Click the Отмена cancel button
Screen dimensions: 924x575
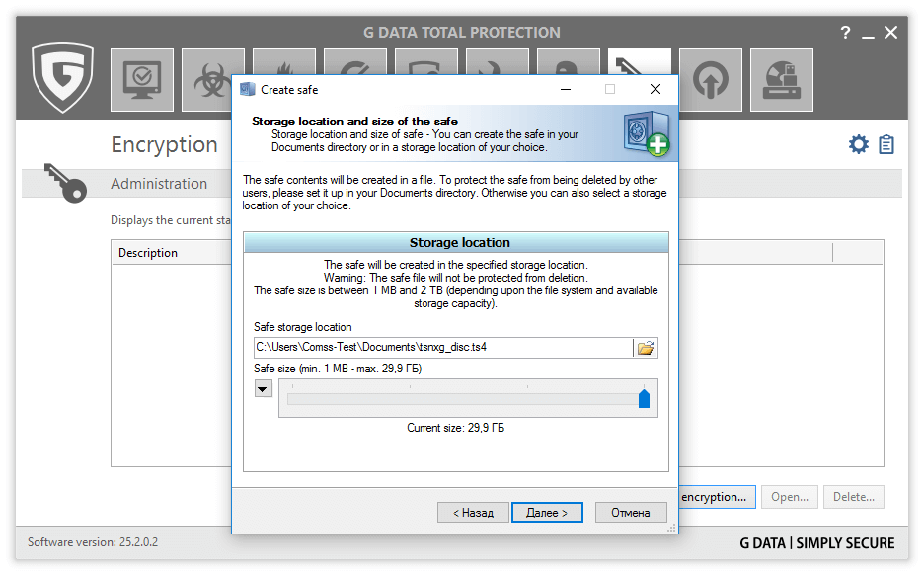(x=631, y=513)
